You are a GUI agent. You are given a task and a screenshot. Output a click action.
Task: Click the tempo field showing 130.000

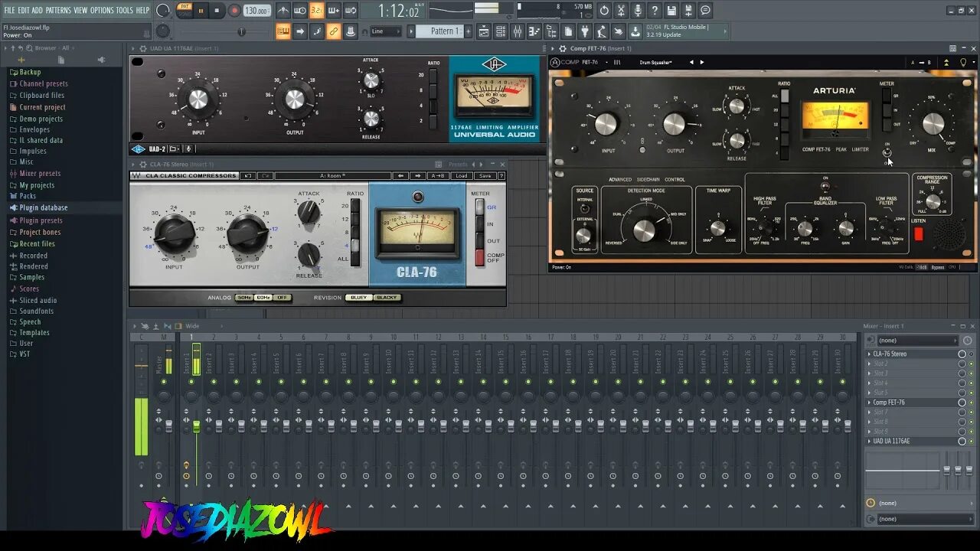point(256,11)
